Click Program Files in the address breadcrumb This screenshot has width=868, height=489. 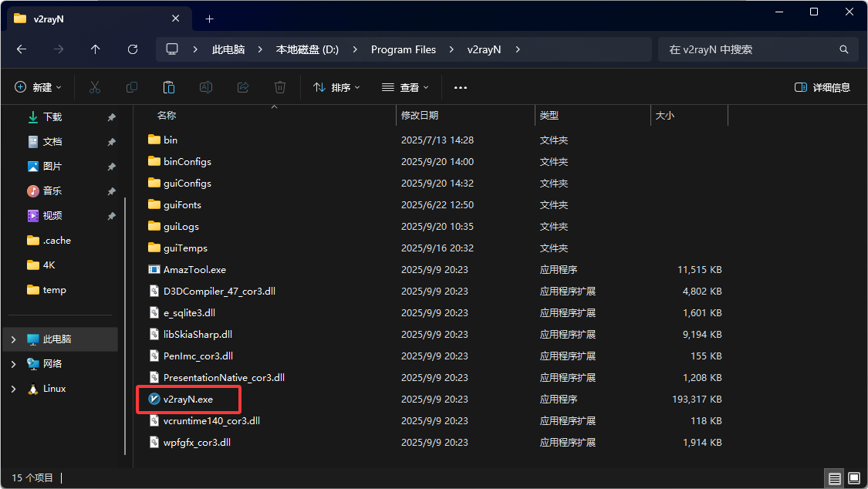pos(404,49)
